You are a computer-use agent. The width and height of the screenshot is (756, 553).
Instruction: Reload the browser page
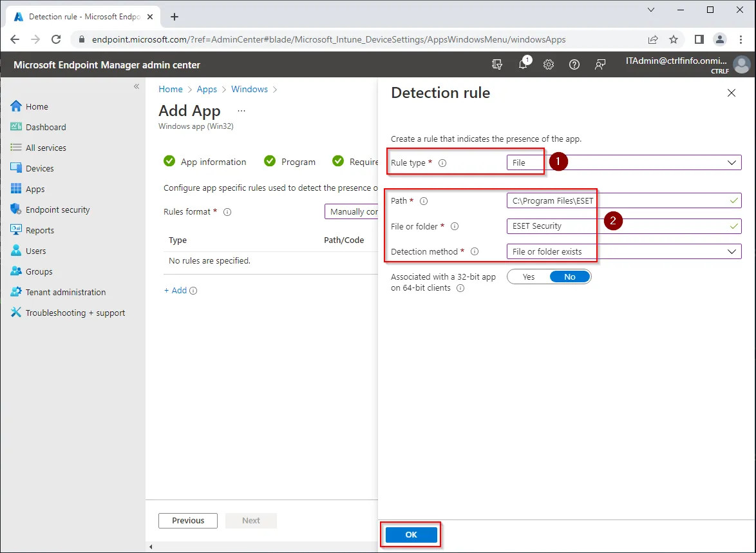coord(56,39)
